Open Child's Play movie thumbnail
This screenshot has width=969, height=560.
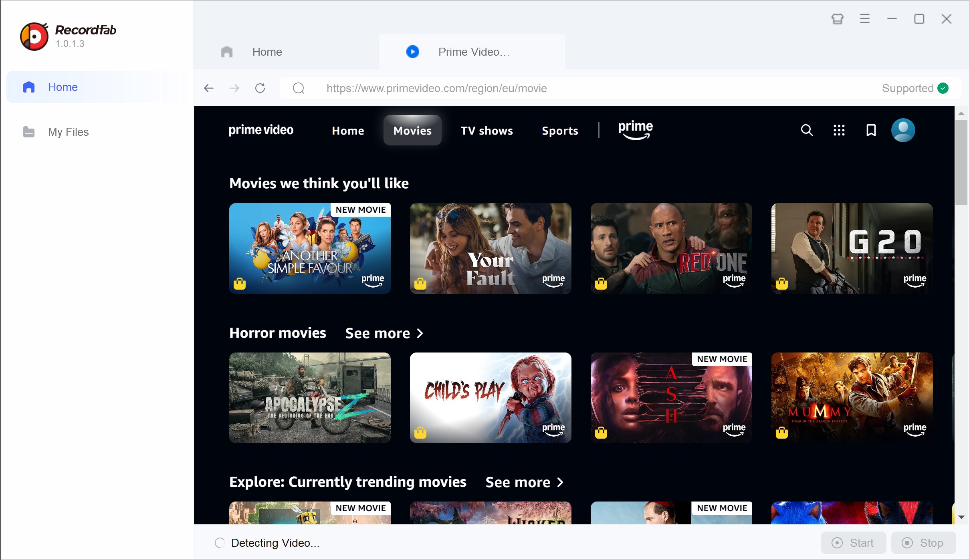coord(491,398)
